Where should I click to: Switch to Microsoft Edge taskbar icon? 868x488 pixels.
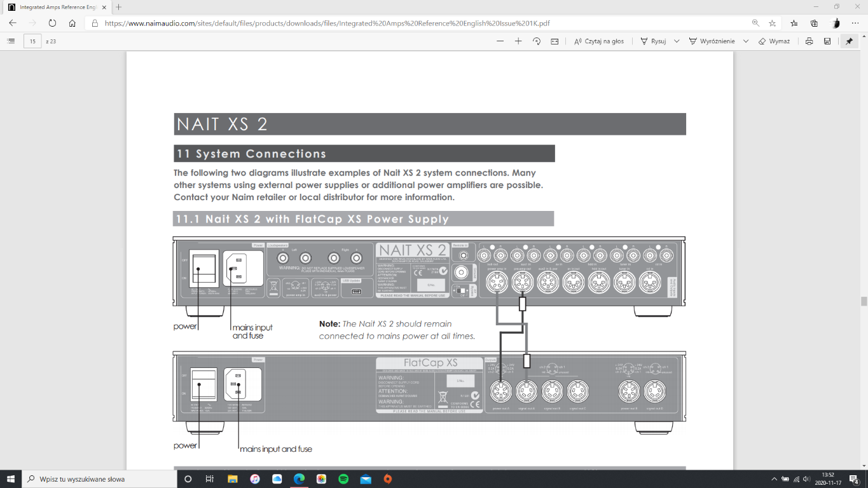[x=299, y=478]
